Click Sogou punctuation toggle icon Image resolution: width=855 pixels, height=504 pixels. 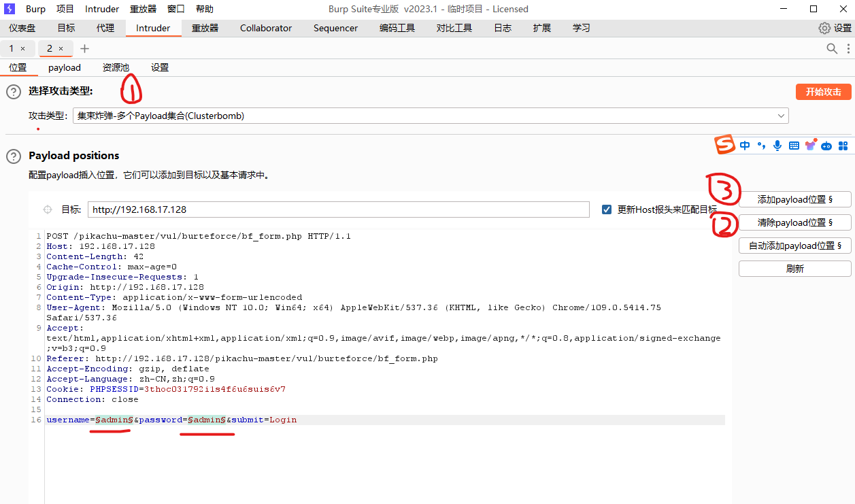[762, 145]
